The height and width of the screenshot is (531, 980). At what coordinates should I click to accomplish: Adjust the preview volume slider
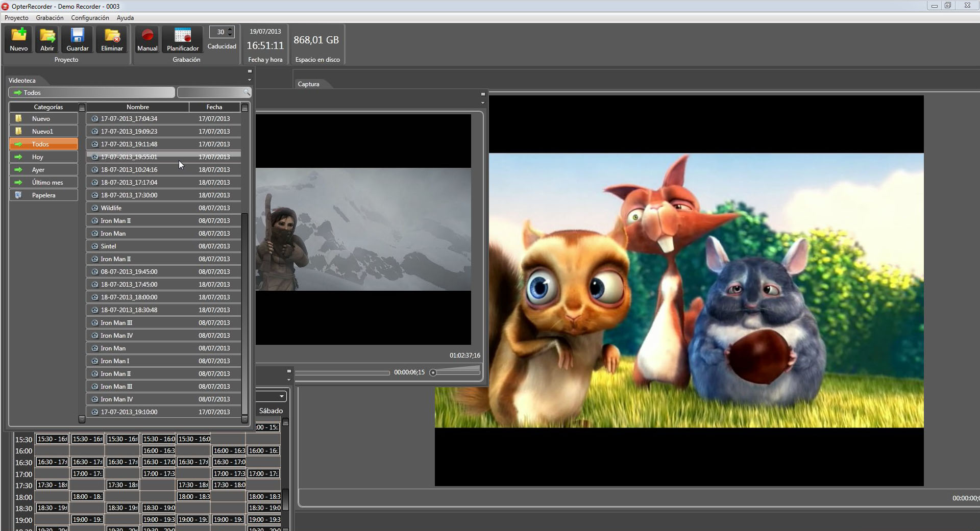click(x=433, y=372)
